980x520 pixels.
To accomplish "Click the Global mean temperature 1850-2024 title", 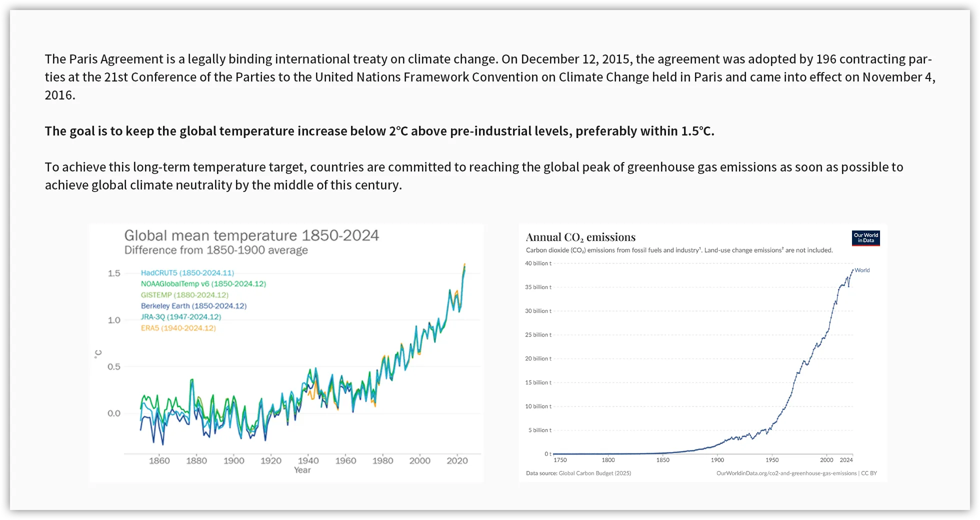I will click(251, 235).
